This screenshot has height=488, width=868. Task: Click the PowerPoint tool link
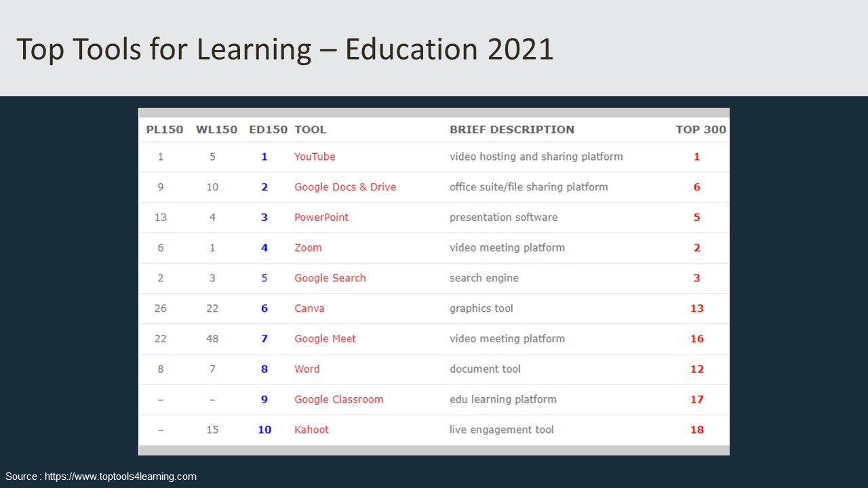[321, 218]
